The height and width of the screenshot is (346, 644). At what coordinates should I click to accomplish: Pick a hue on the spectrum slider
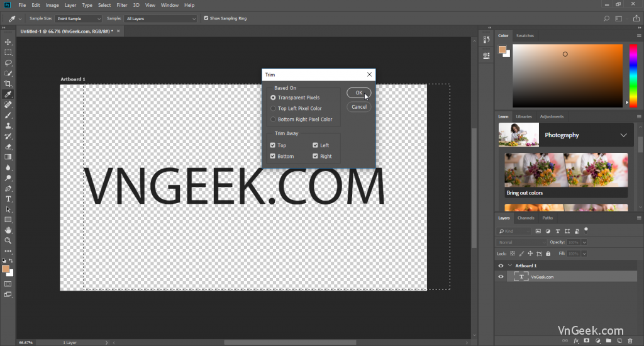coord(633,75)
